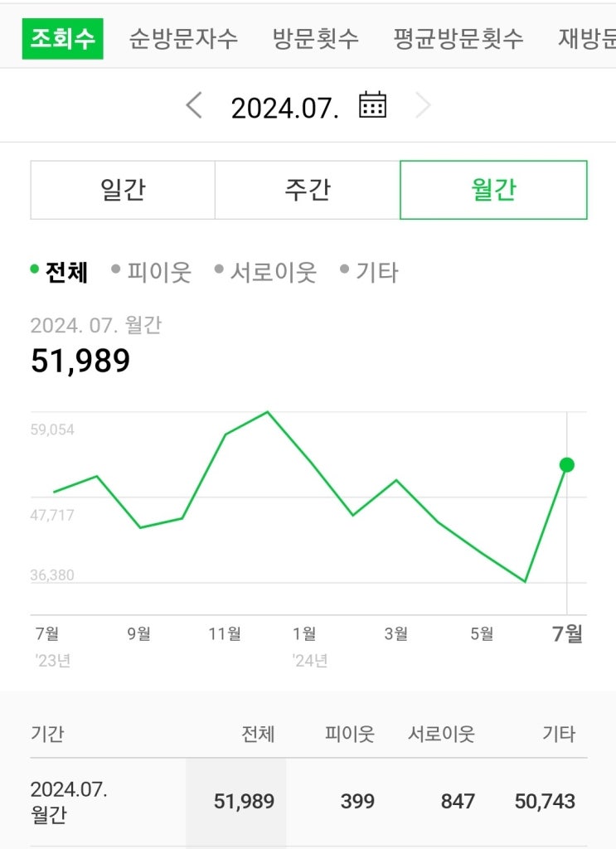Choose the 전체 series filter
The height and width of the screenshot is (849, 616).
(59, 272)
